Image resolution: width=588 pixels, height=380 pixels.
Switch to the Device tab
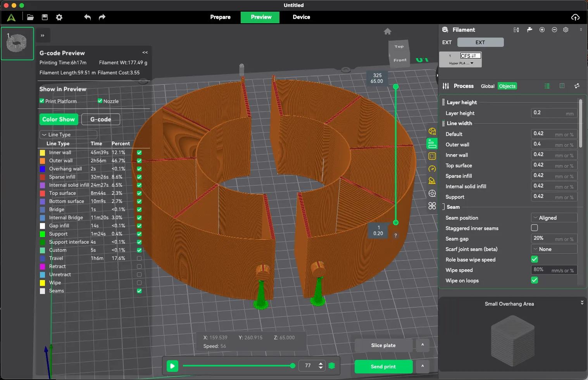(301, 17)
